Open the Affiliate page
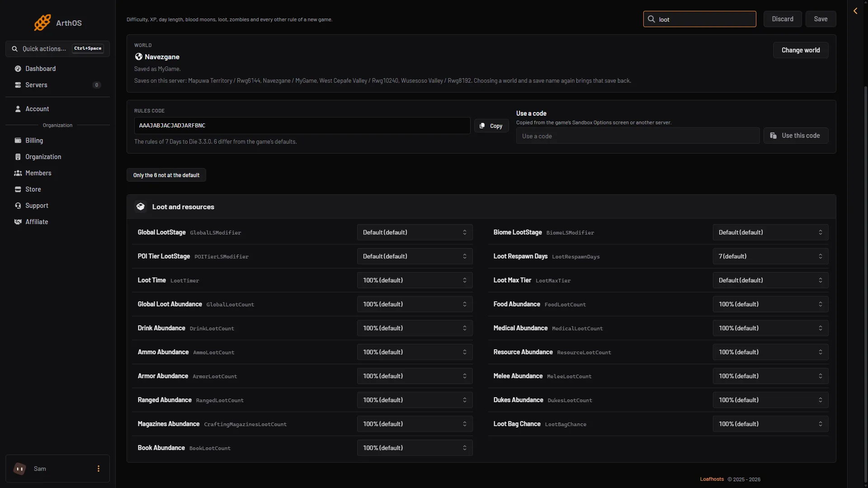 pos(57,222)
